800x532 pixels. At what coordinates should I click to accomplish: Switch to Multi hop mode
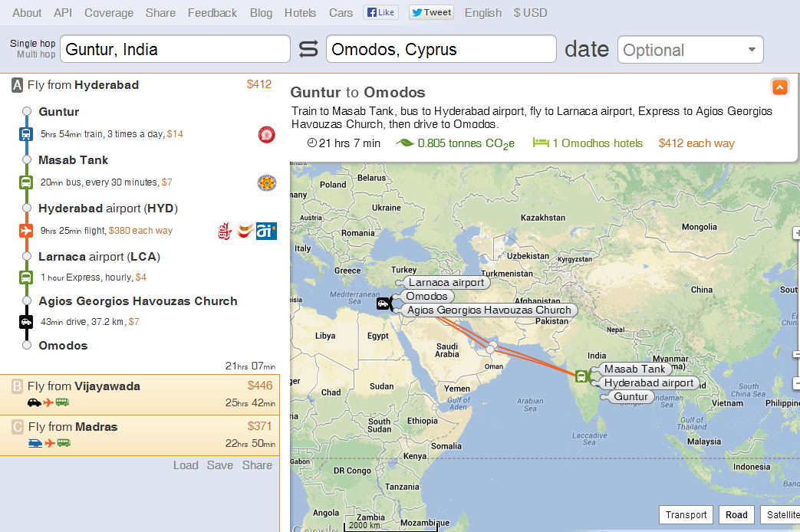click(x=36, y=54)
